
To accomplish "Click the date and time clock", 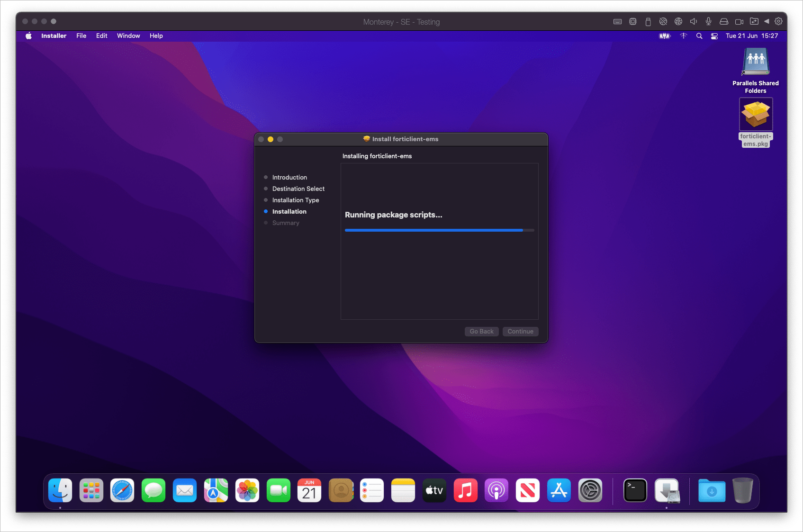I will tap(752, 36).
